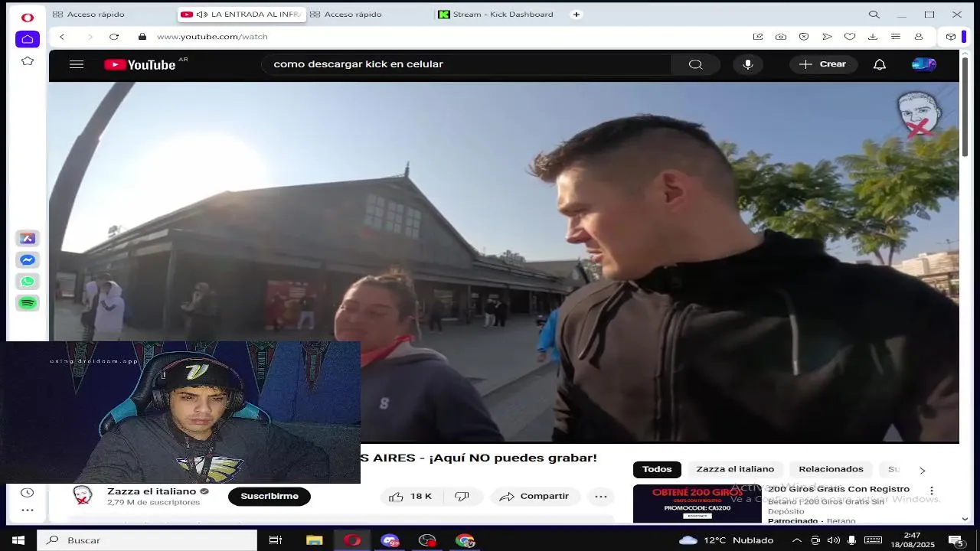Open WhatsApp in the Opera sidebar

point(28,282)
